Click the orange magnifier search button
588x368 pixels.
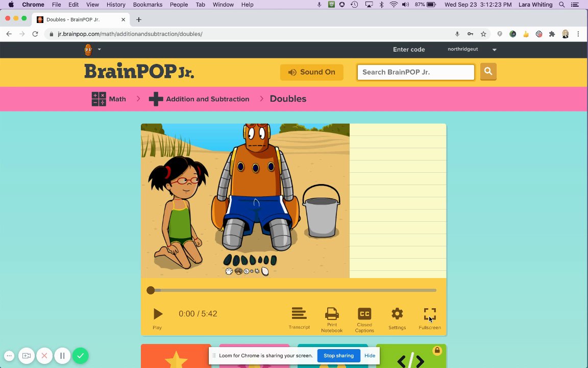(x=488, y=72)
